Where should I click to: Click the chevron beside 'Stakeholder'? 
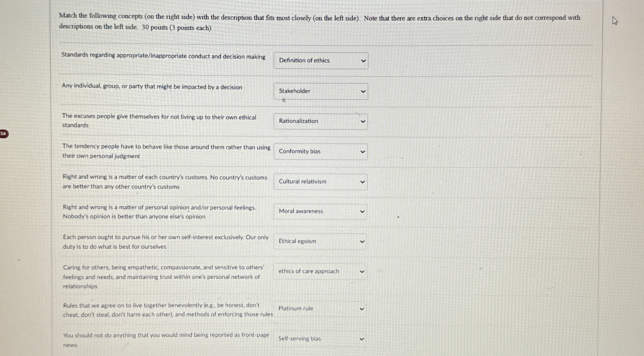363,91
